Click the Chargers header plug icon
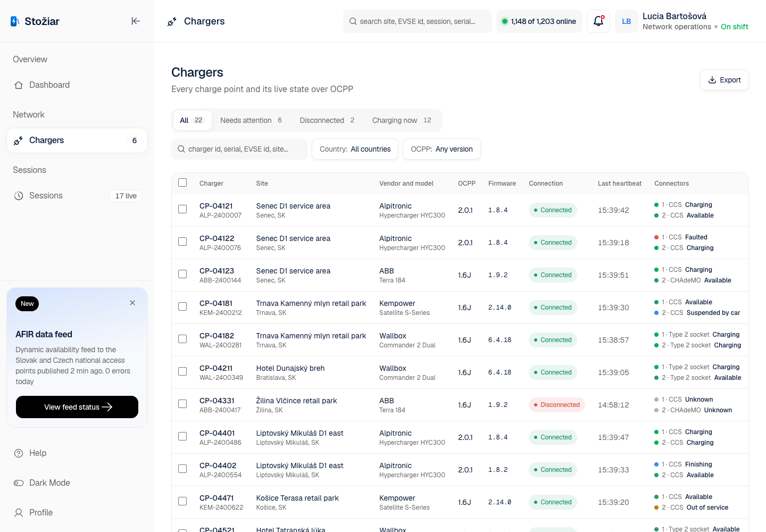This screenshot has height=532, width=766. tap(172, 21)
